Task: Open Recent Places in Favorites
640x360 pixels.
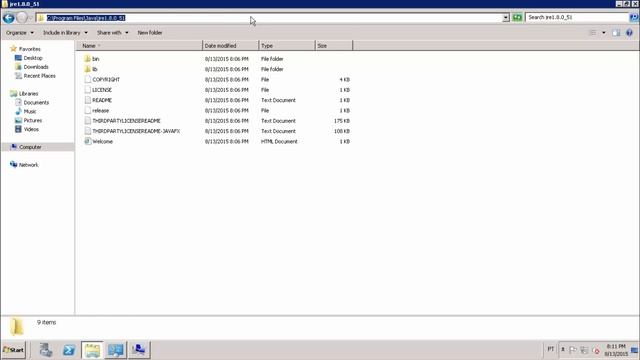Action: 39,76
